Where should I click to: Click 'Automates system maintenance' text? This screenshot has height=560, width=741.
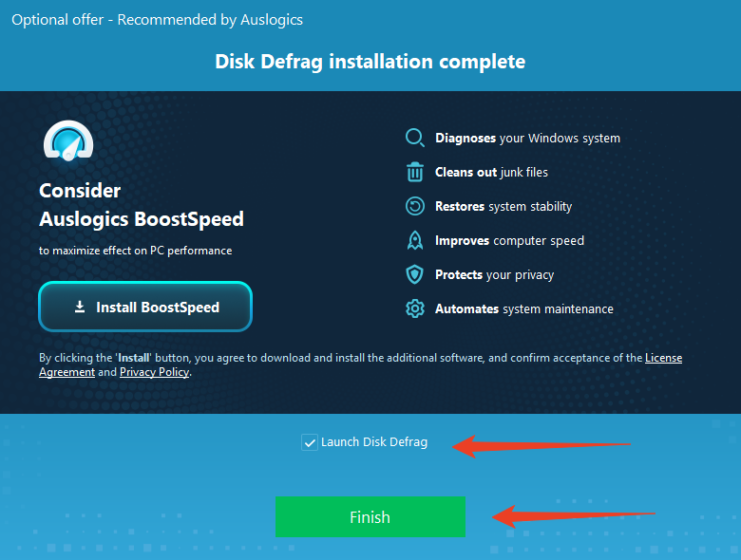(x=524, y=308)
